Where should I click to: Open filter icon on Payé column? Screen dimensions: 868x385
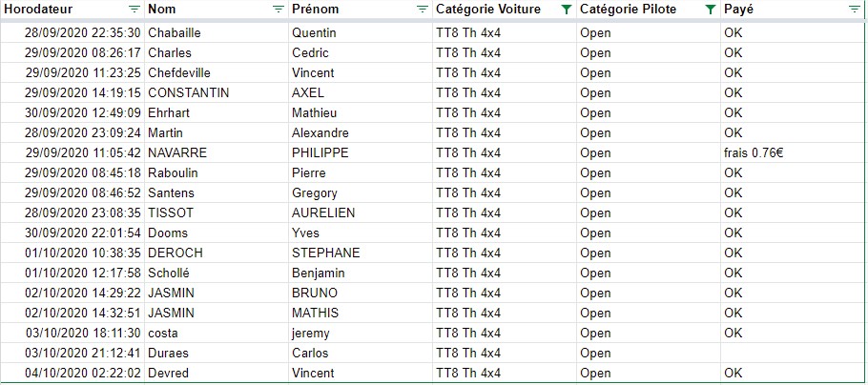pos(854,9)
